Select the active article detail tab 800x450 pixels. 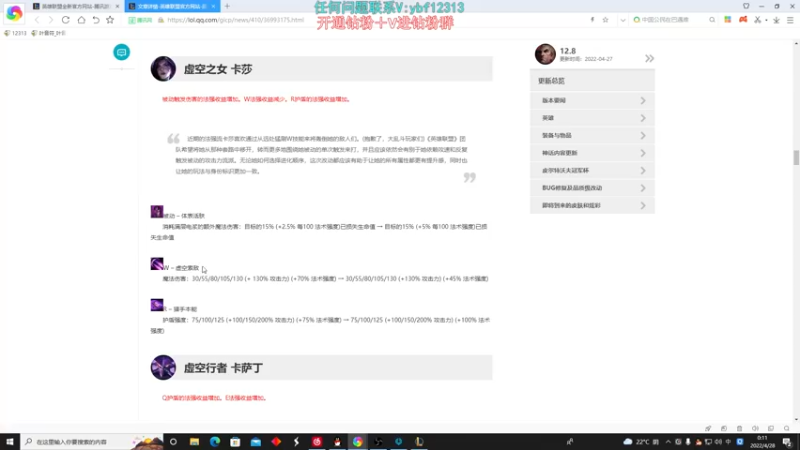pyautogui.click(x=172, y=6)
